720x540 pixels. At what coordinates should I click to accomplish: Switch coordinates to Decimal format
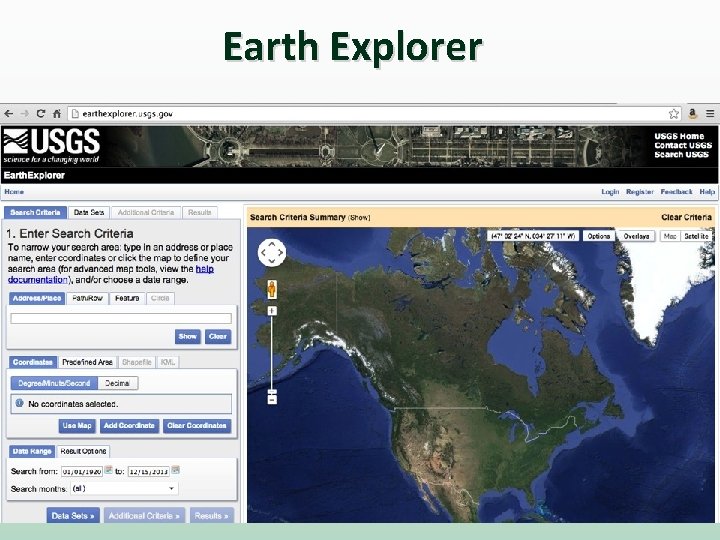118,383
